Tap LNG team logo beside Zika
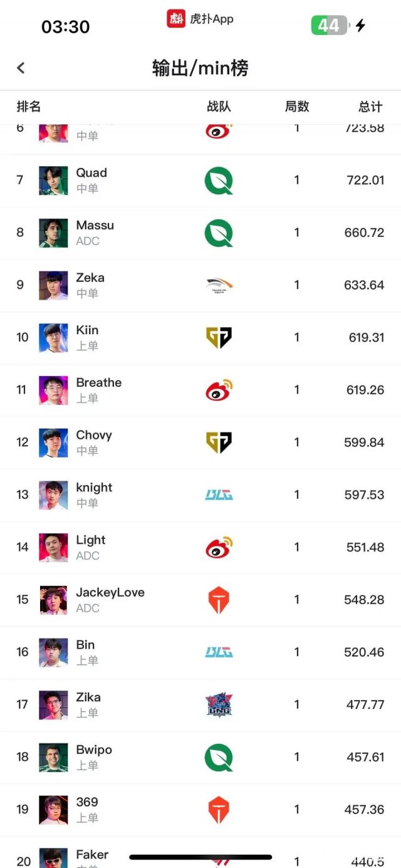 (x=219, y=705)
